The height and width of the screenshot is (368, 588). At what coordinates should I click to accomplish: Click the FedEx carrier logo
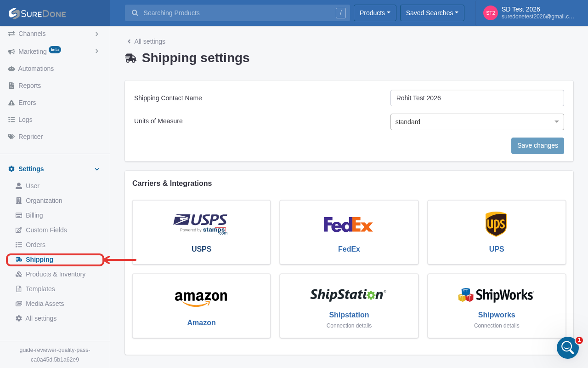tap(349, 224)
